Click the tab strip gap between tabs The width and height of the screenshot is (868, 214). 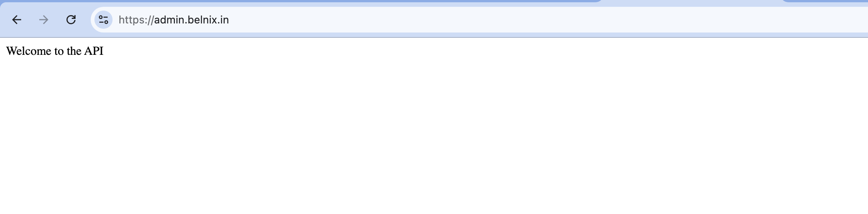692,1
